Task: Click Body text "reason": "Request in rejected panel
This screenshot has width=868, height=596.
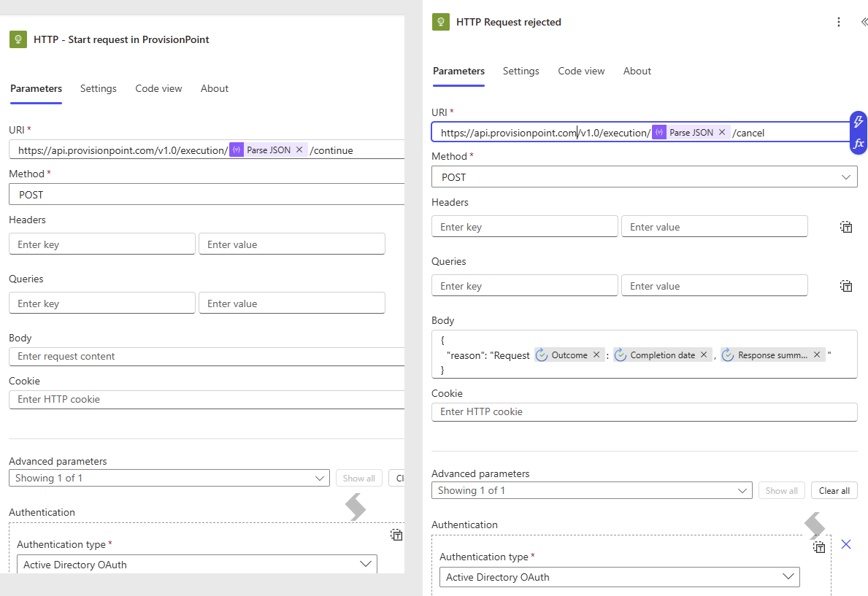Action: coord(488,355)
